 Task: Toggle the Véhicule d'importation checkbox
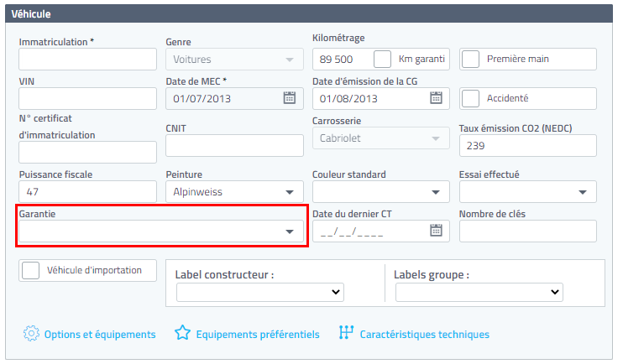pos(30,271)
